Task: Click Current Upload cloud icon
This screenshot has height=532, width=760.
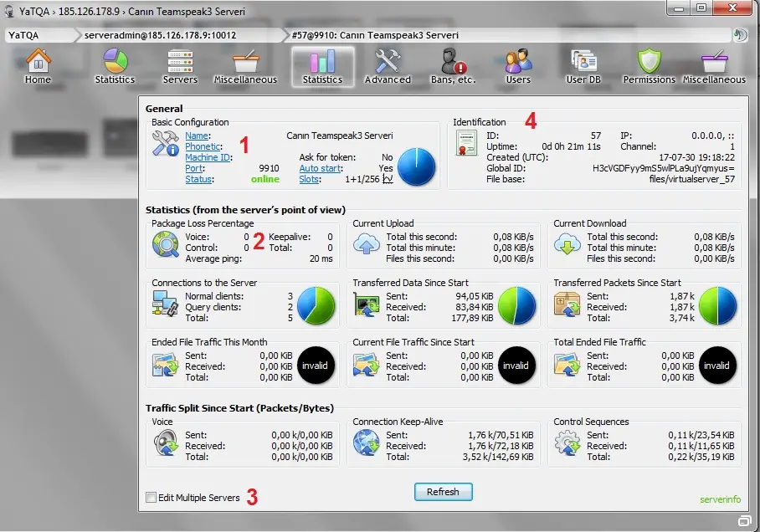Action: (366, 243)
